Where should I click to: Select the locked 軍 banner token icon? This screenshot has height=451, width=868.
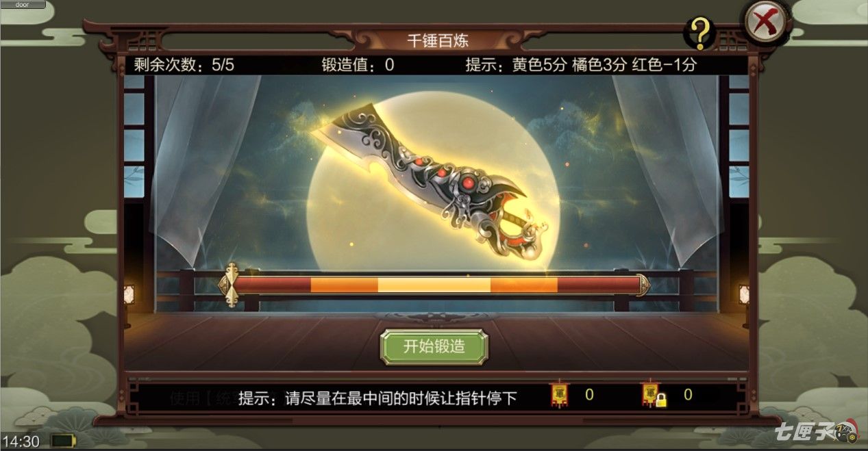click(653, 395)
